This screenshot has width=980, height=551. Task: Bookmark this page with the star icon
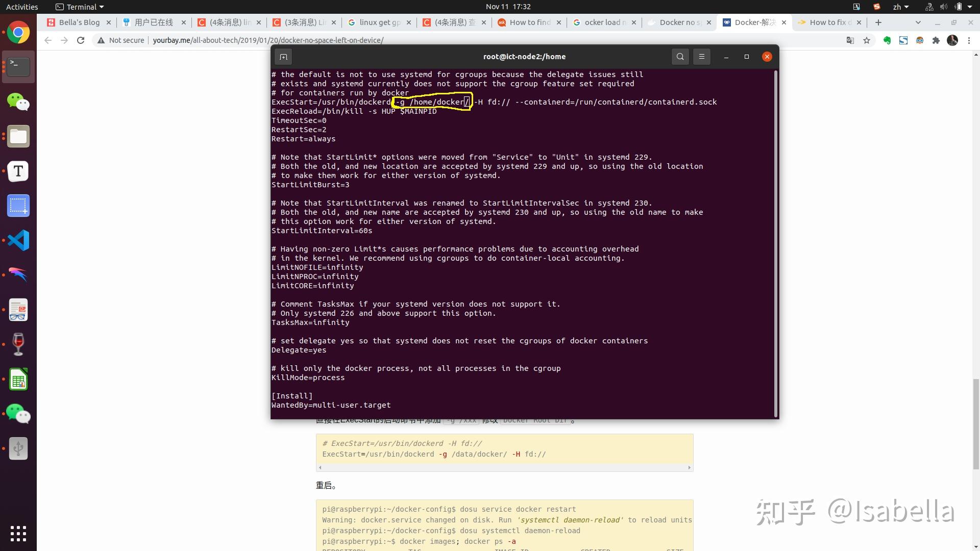867,40
